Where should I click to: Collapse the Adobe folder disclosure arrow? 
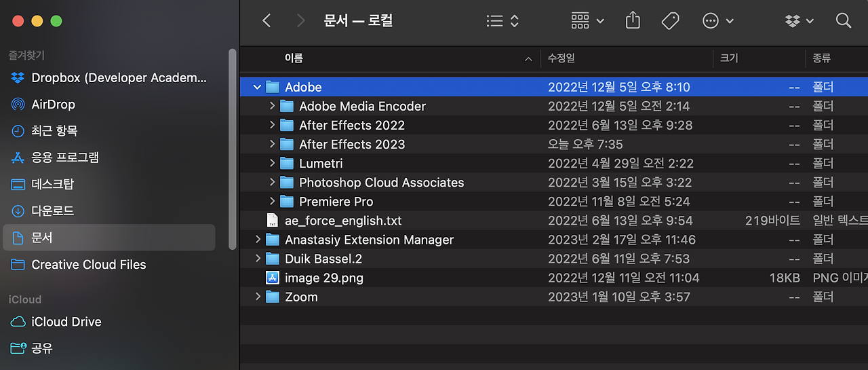click(x=257, y=87)
